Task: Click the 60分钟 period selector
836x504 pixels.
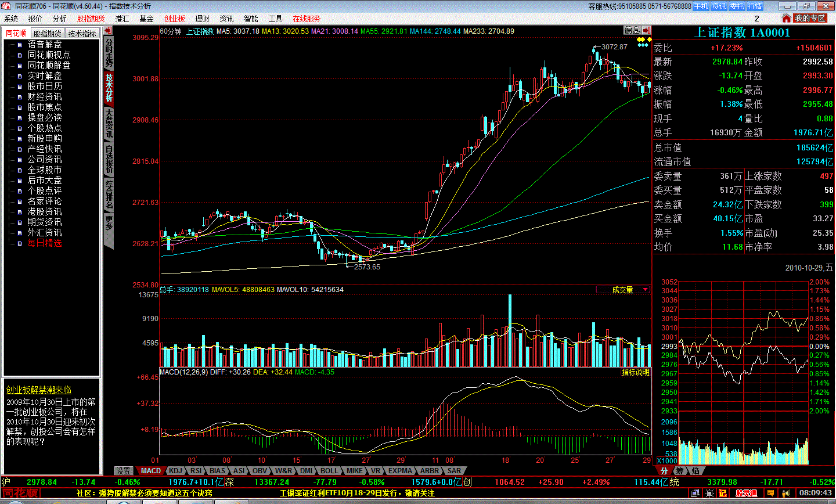Action: [x=171, y=31]
